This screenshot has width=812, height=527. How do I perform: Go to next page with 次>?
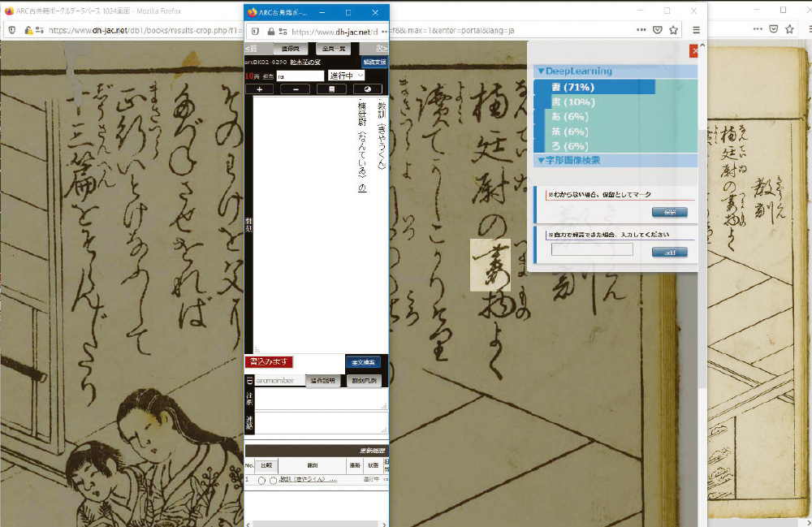point(381,49)
